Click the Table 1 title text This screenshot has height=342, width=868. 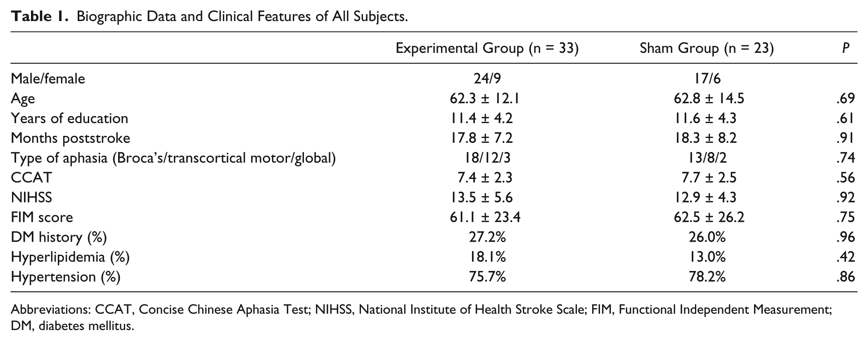click(x=209, y=17)
